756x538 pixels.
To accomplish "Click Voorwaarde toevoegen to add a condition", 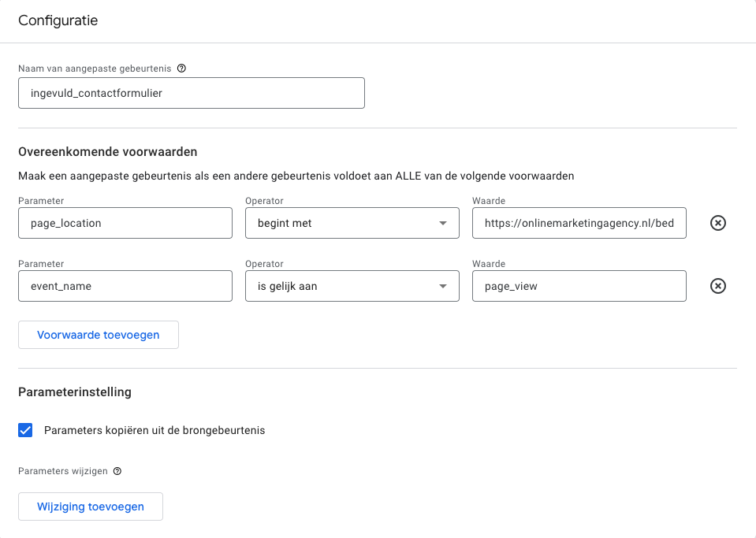I will 98,335.
